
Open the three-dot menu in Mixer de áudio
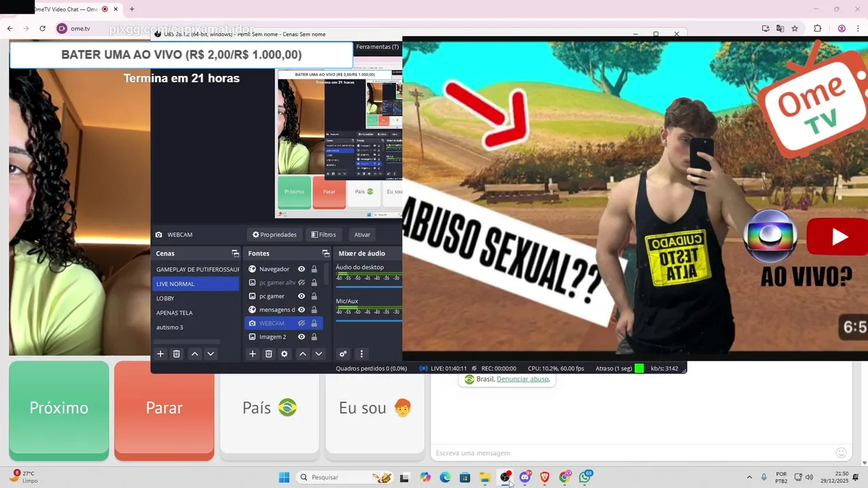[x=361, y=354]
